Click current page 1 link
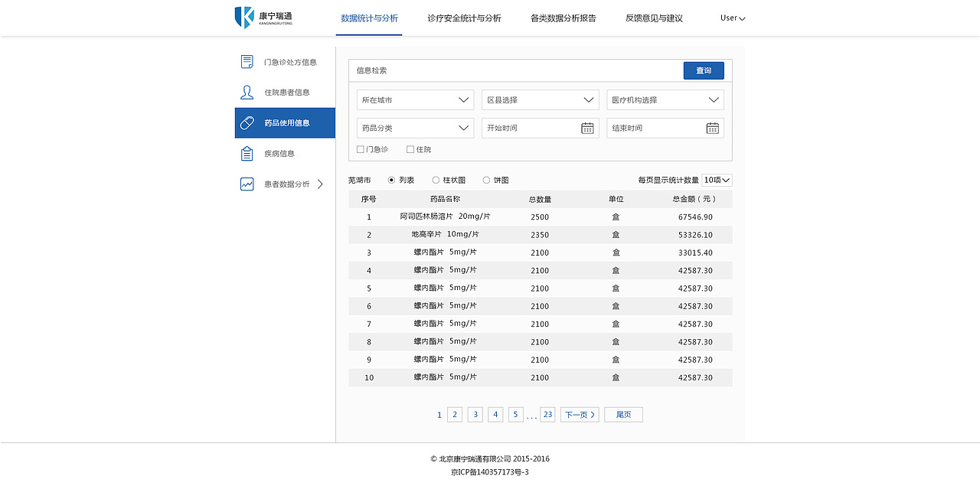 [x=439, y=415]
